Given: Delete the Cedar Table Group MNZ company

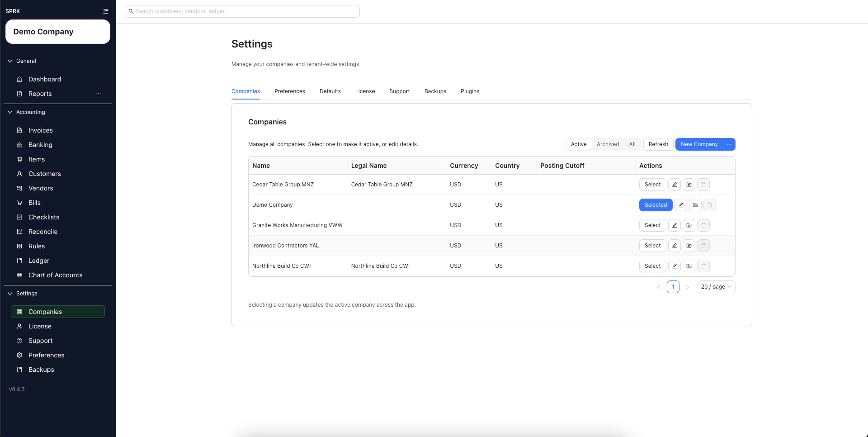Looking at the screenshot, I should (703, 185).
